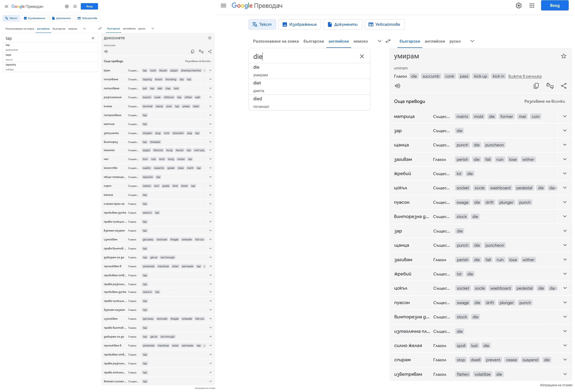Click the listen speaker icon under умирам

(x=397, y=86)
